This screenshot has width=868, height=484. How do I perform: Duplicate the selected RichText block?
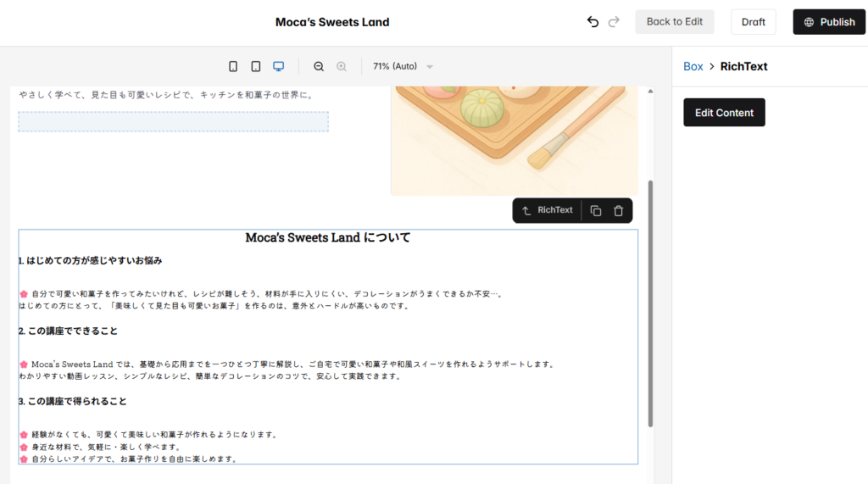(x=596, y=210)
